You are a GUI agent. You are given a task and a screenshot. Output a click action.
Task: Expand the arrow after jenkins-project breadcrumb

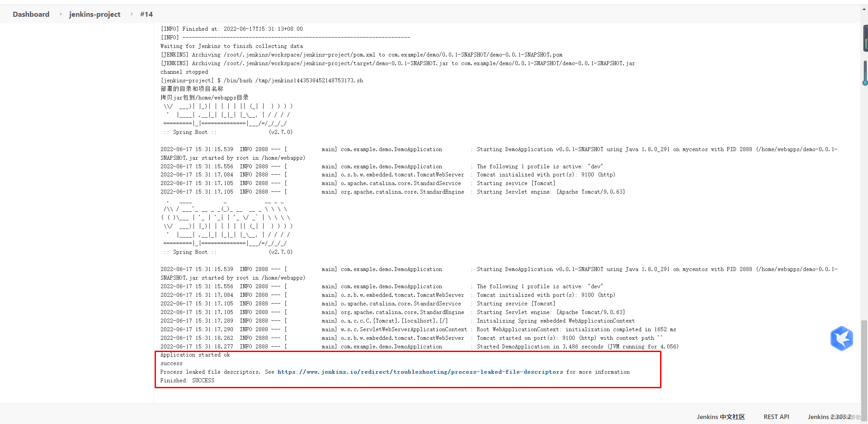[x=132, y=14]
